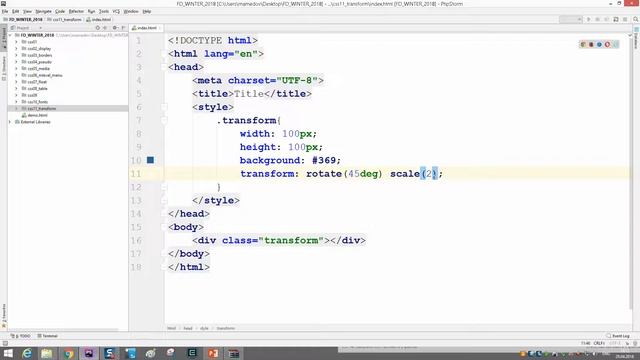Open the run configuration dropdown
Viewport: 640px width, 360px height.
571,19
